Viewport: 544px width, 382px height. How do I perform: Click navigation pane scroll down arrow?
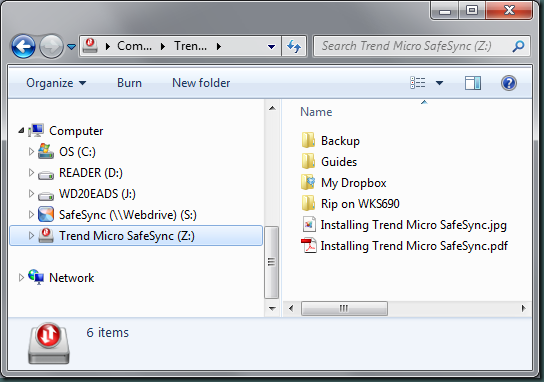[x=272, y=308]
